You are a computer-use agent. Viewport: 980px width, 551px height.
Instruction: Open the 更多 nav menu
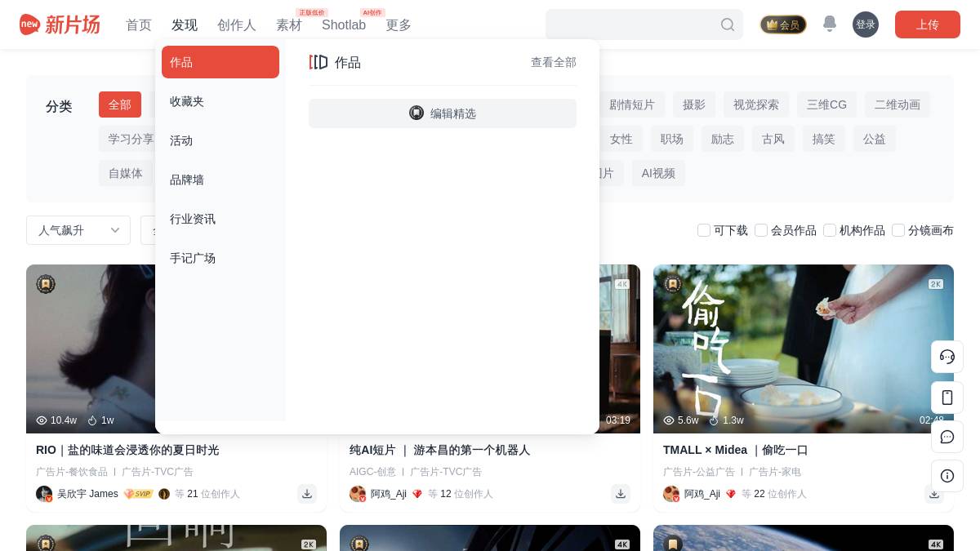pos(399,25)
